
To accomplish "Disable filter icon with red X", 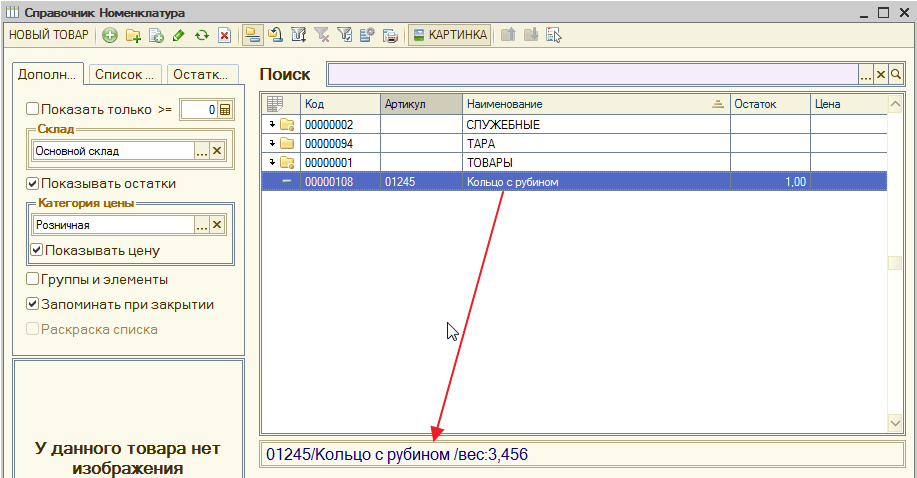I will click(x=322, y=35).
